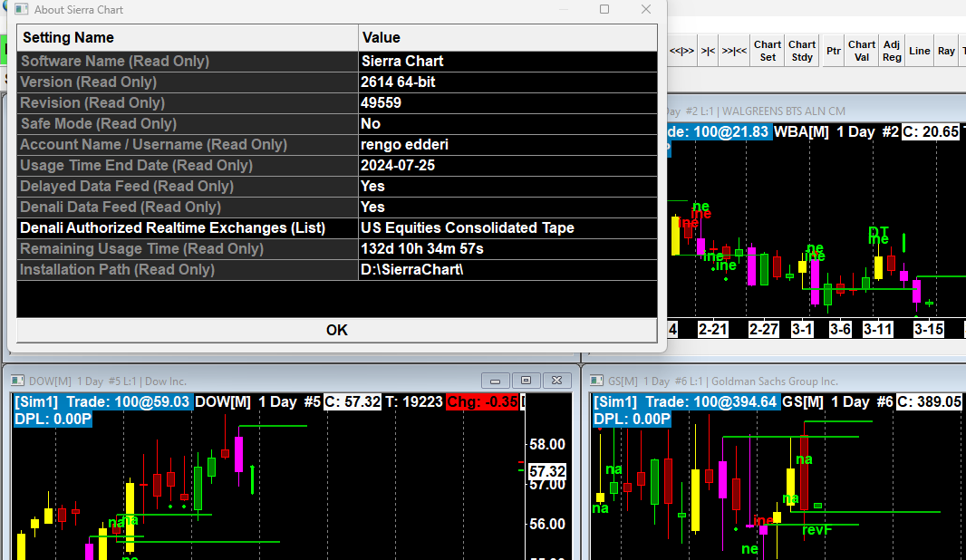Click the GS chart C: 389.05 label
Viewport: 966px width, 560px height.
click(929, 402)
